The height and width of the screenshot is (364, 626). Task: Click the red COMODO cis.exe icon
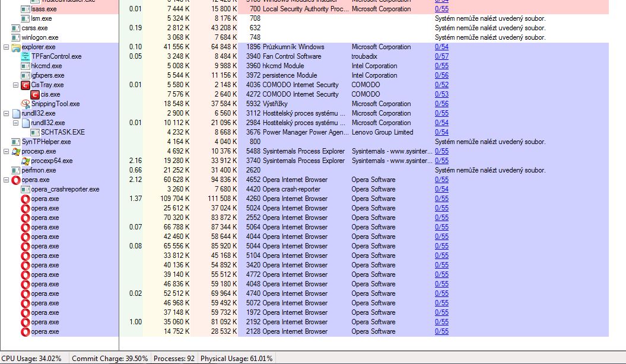35,94
